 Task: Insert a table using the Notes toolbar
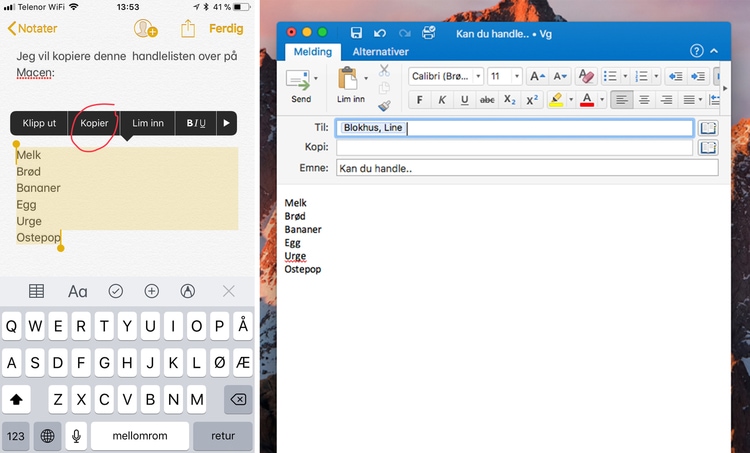pyautogui.click(x=37, y=291)
